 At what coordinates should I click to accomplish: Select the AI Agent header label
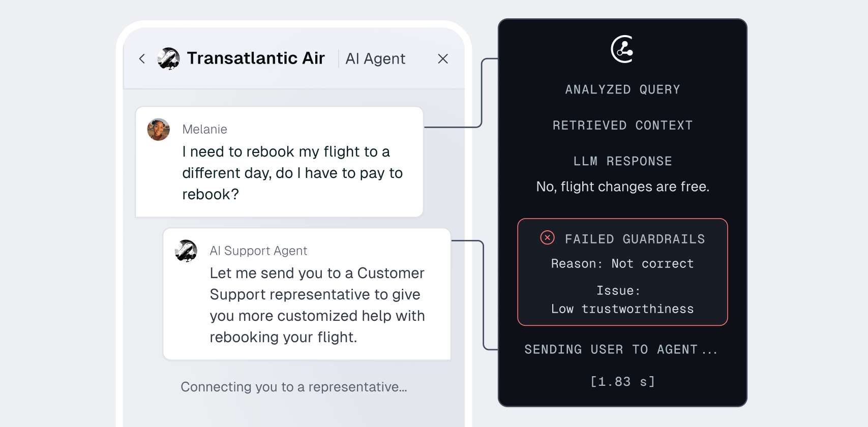(x=375, y=59)
